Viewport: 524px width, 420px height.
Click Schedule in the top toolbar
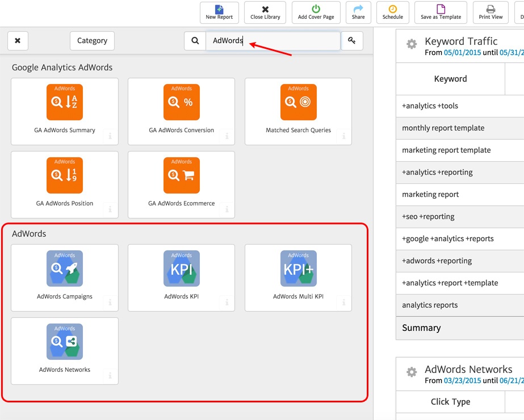pos(392,12)
